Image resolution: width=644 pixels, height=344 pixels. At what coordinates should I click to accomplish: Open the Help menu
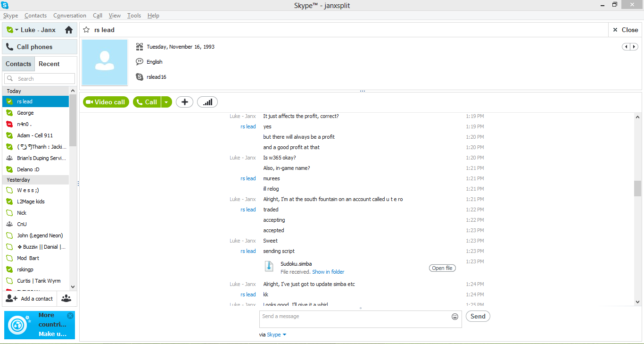[x=153, y=16]
